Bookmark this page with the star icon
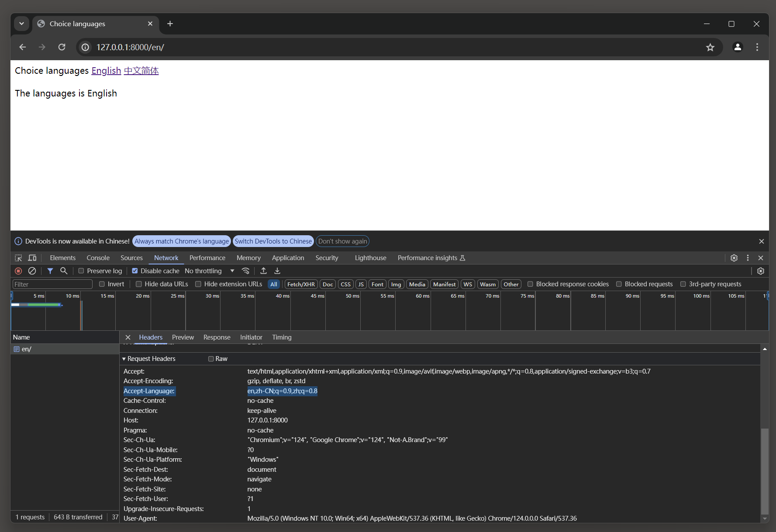 pos(710,47)
